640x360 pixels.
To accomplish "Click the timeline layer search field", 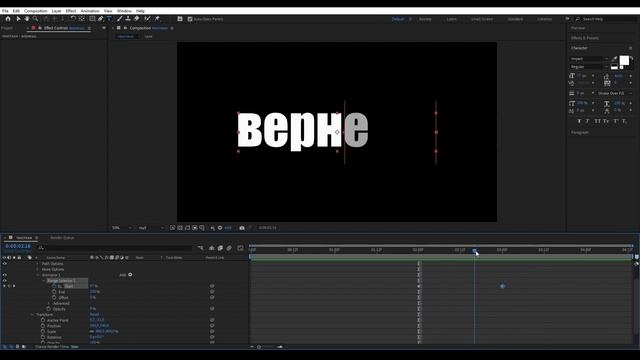I will (x=115, y=248).
